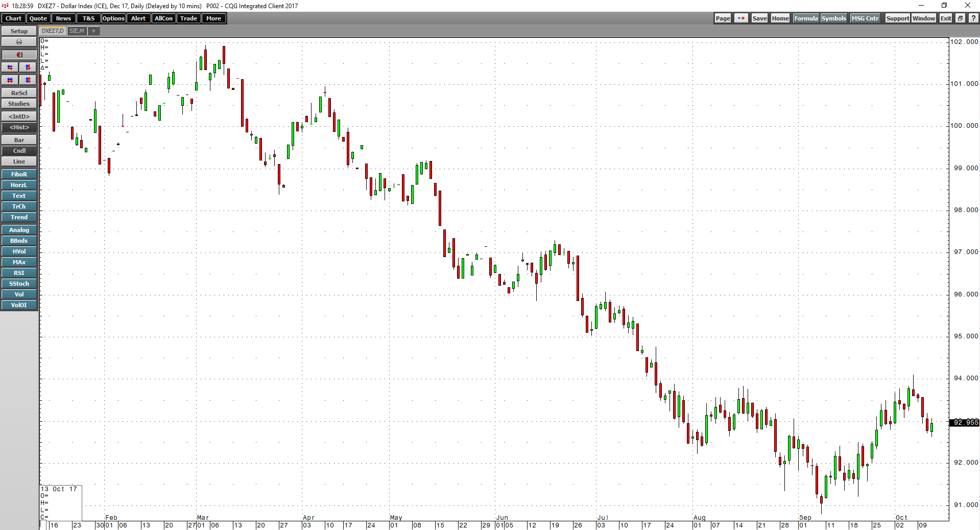
Task: Add the HVol historical volatility study
Action: pyautogui.click(x=19, y=251)
